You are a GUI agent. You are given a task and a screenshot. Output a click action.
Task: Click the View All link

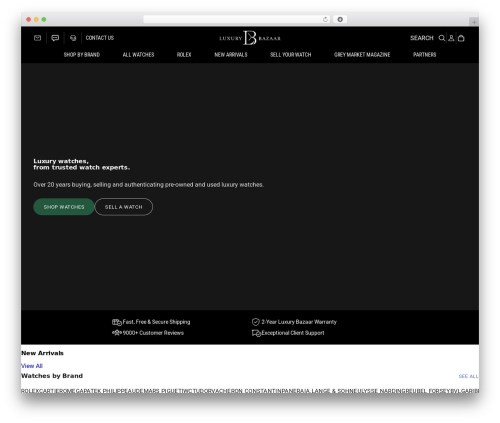click(32, 366)
